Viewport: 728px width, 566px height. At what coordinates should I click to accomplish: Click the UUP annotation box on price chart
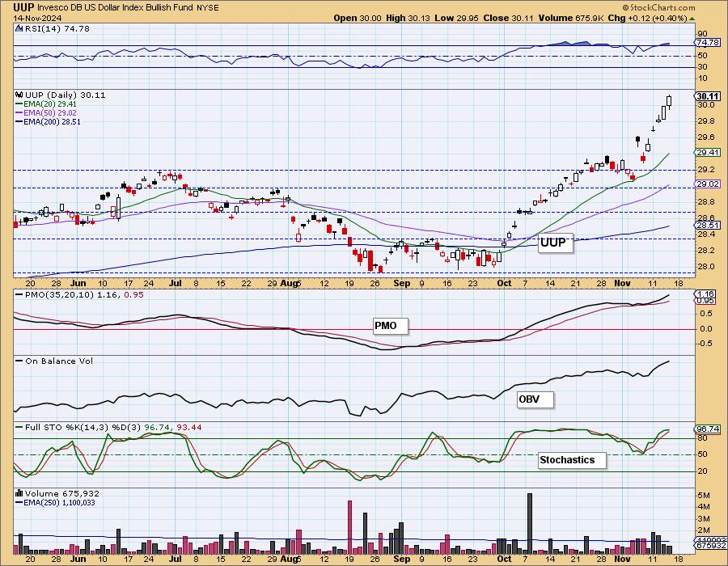coord(555,243)
